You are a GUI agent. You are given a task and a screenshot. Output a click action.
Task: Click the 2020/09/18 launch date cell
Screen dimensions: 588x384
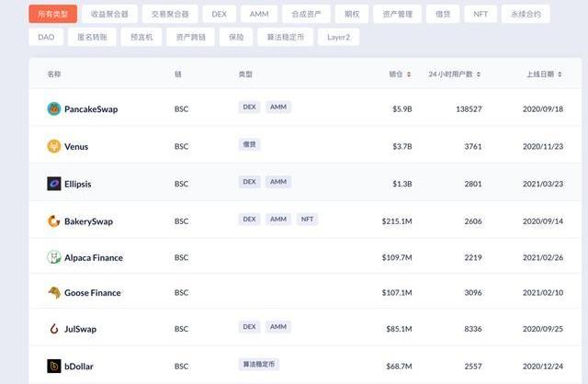pyautogui.click(x=543, y=109)
